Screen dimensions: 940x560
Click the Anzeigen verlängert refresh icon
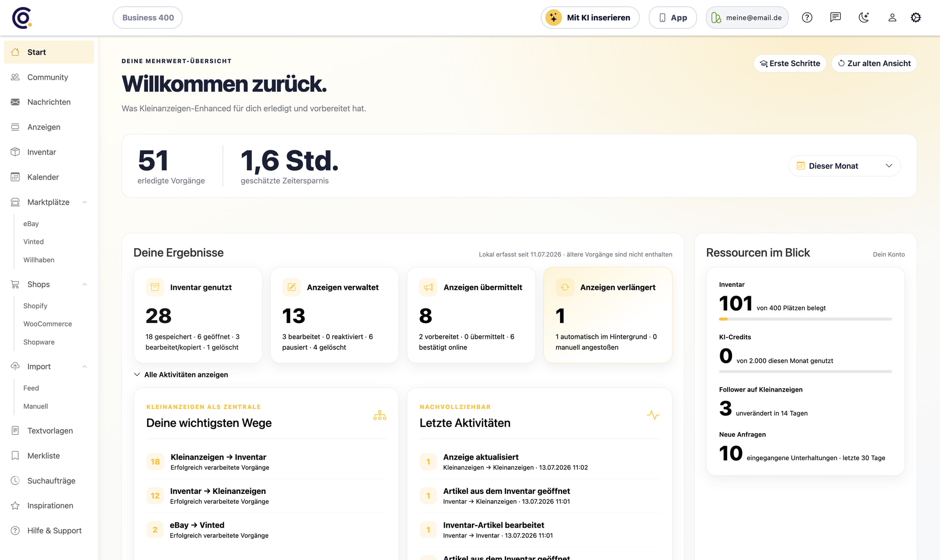564,287
